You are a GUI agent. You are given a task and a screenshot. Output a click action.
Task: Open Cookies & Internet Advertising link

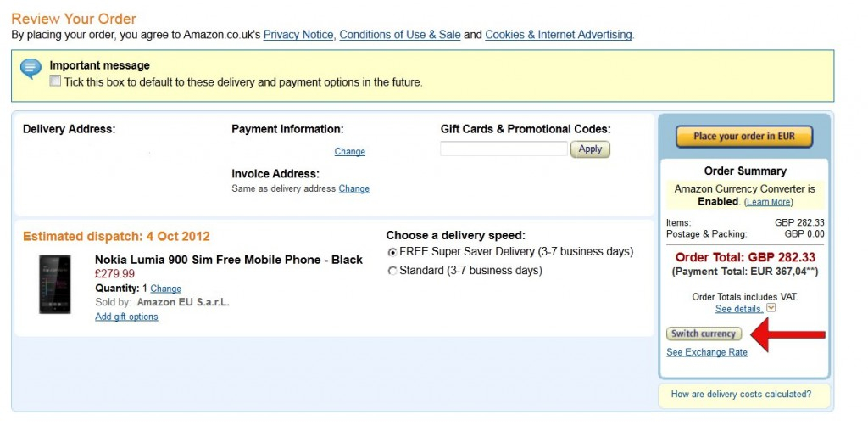(x=559, y=35)
